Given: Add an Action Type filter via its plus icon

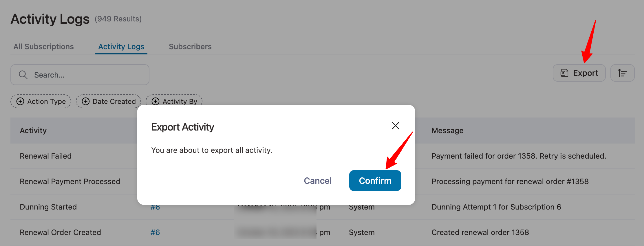Looking at the screenshot, I should [x=20, y=101].
